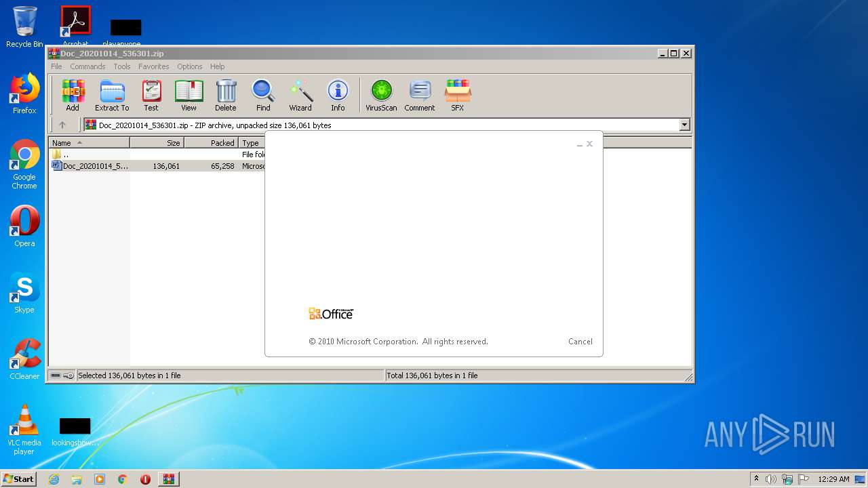Select the parent folder '..' row
This screenshot has width=868, height=488.
point(157,155)
